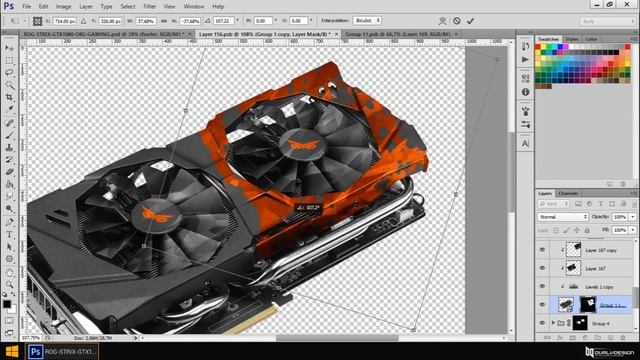Image resolution: width=640 pixels, height=360 pixels.
Task: Toggle lock transparent pixels in Layers panel
Action: pos(556,230)
